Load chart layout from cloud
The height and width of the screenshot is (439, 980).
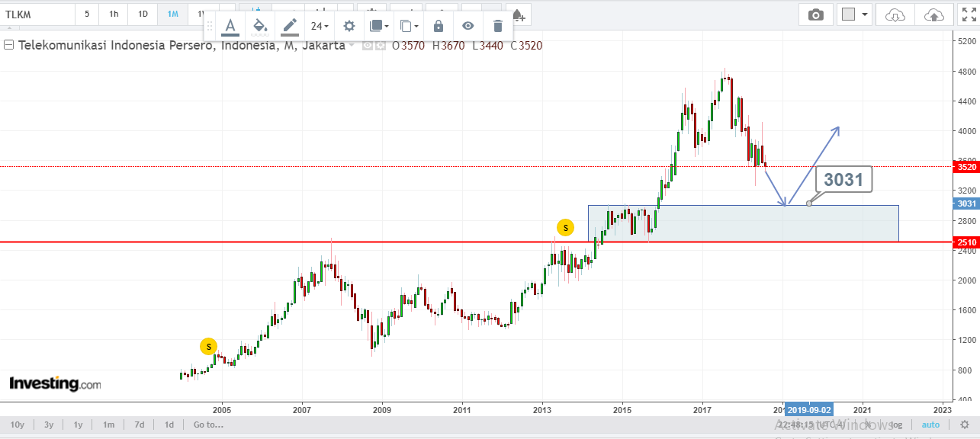click(895, 14)
